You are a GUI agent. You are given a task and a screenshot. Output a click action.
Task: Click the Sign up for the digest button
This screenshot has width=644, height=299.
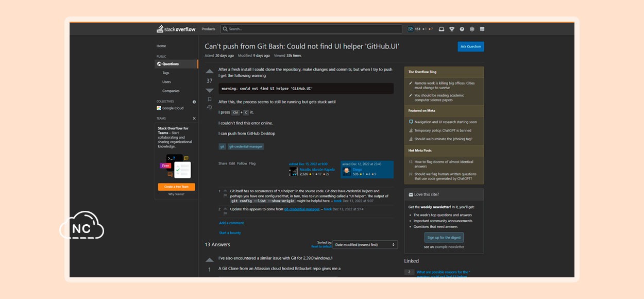(444, 238)
